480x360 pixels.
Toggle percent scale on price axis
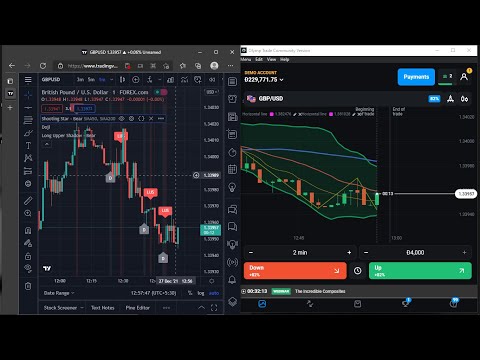click(x=190, y=293)
